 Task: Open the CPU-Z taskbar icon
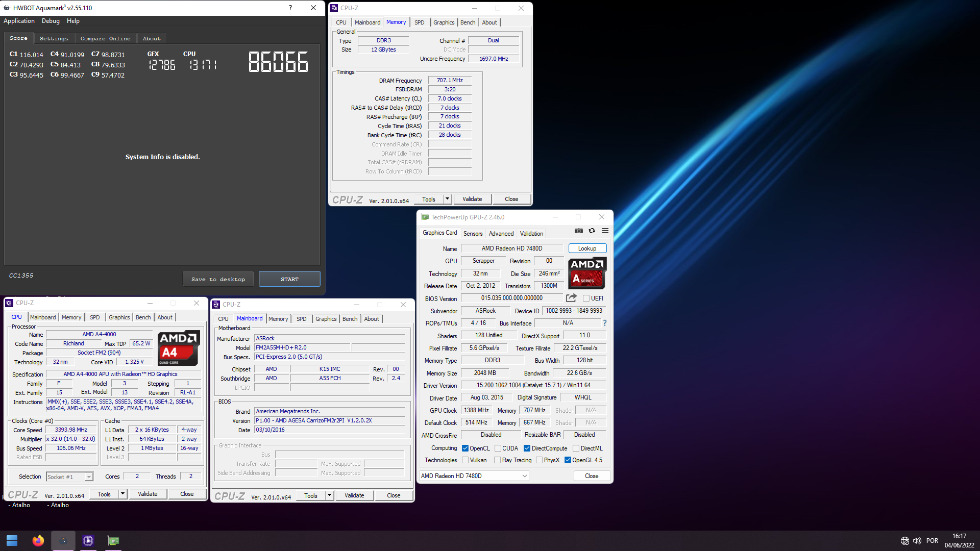click(x=88, y=540)
